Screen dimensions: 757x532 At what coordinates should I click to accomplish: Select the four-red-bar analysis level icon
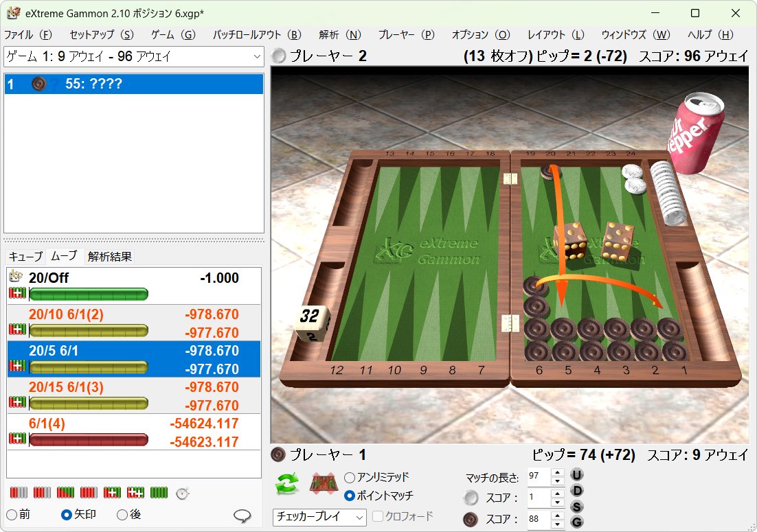[89, 492]
